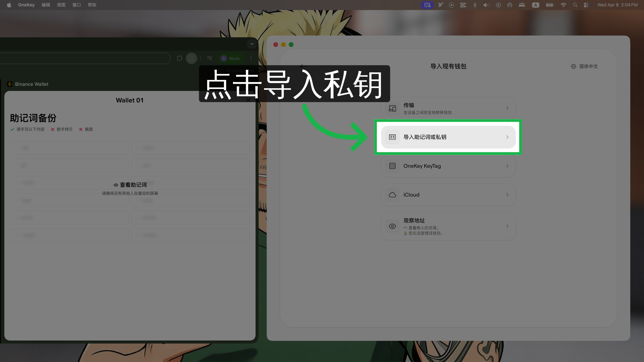Click the battery charging icon
644x362 pixels.
tap(550, 5)
